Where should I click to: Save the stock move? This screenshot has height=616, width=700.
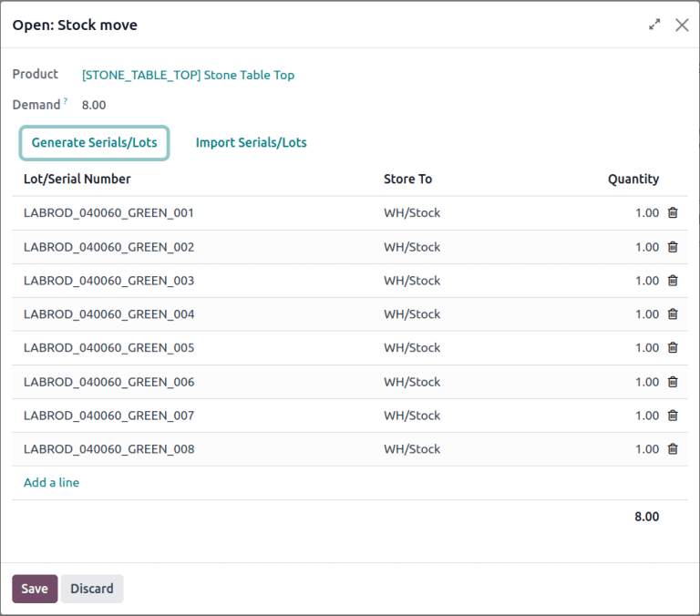click(35, 589)
